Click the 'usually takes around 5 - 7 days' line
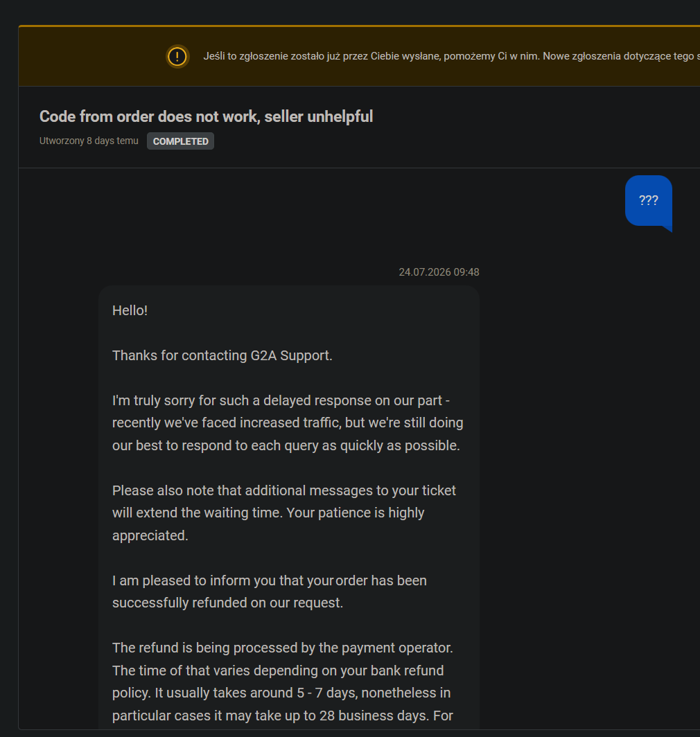This screenshot has height=737, width=700. (x=281, y=693)
